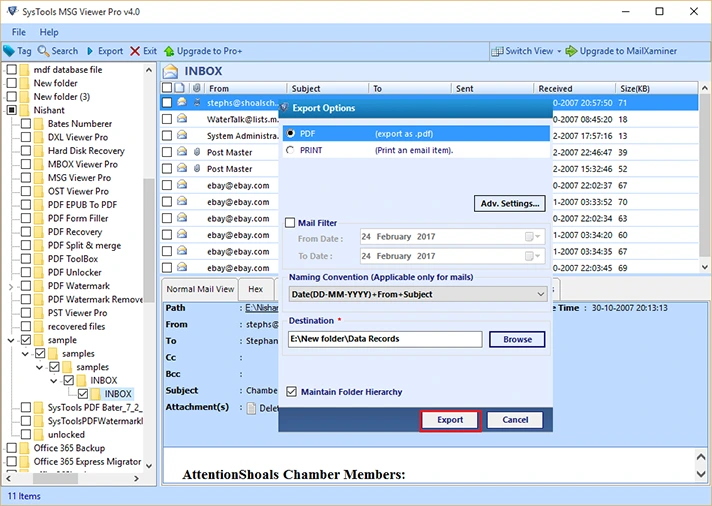This screenshot has height=506, width=712.
Task: Click the Destination path input field
Action: pos(385,339)
